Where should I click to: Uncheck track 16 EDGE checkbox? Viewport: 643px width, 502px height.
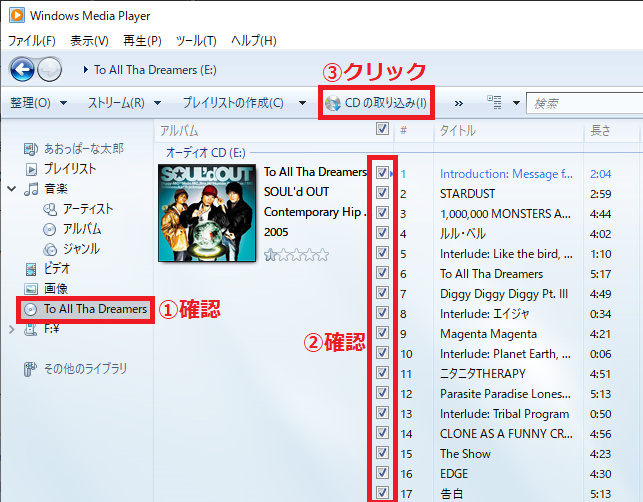382,473
